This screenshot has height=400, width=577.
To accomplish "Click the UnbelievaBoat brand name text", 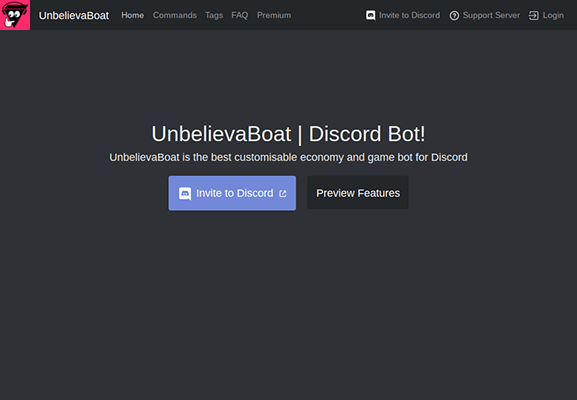I will (x=74, y=15).
